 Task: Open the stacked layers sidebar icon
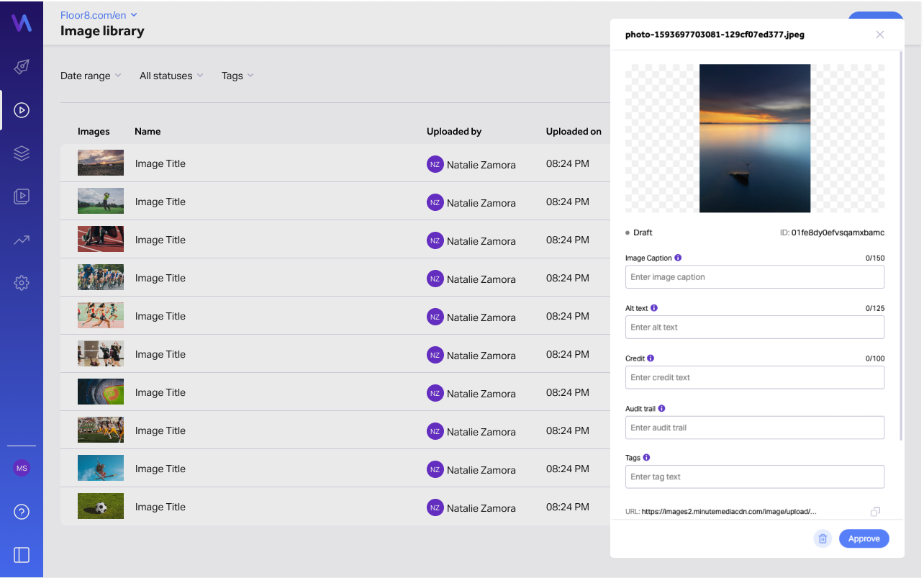pyautogui.click(x=22, y=153)
